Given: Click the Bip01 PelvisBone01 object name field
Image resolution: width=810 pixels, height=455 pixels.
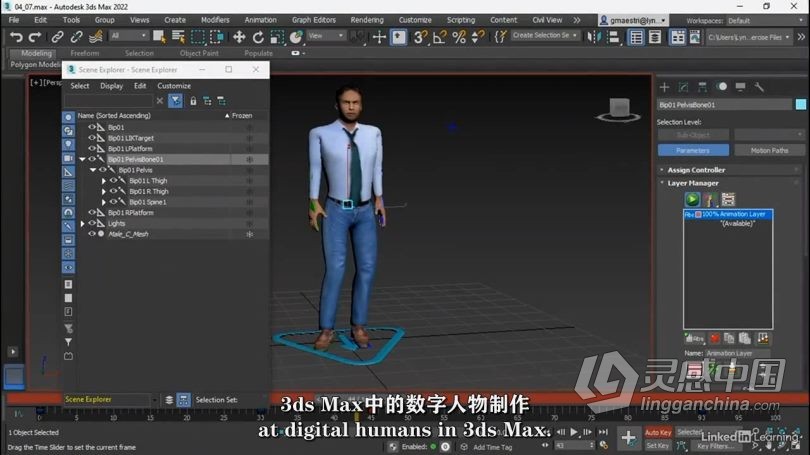Looking at the screenshot, I should point(724,104).
